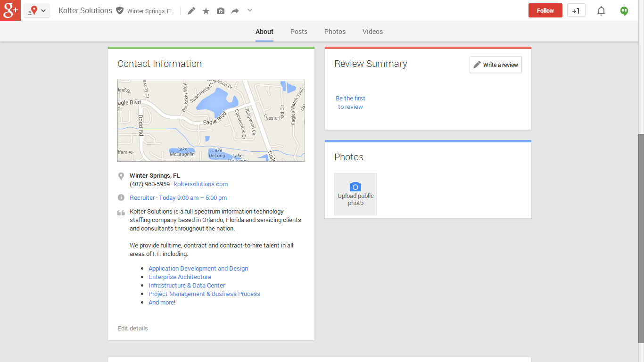Screen dimensions: 644x362
Task: Click the pencil edit icon in header
Action: click(191, 11)
